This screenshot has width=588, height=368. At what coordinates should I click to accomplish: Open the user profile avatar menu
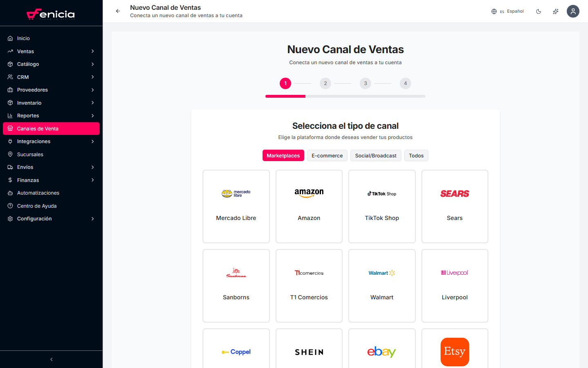(x=573, y=11)
